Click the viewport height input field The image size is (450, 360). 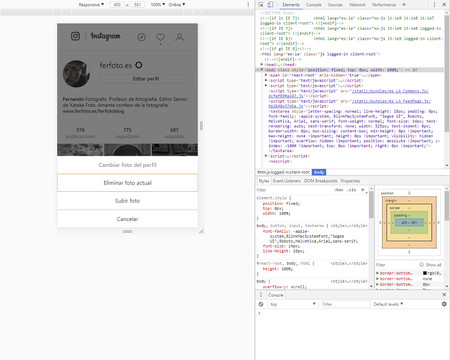(137, 5)
